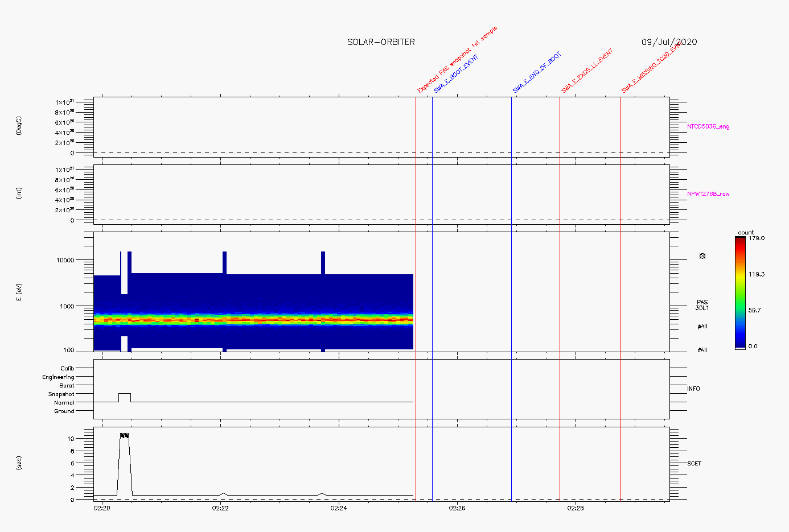The image size is (789, 532).
Task: Click the 0.0 colorbar minimum value
Action: pos(753,346)
